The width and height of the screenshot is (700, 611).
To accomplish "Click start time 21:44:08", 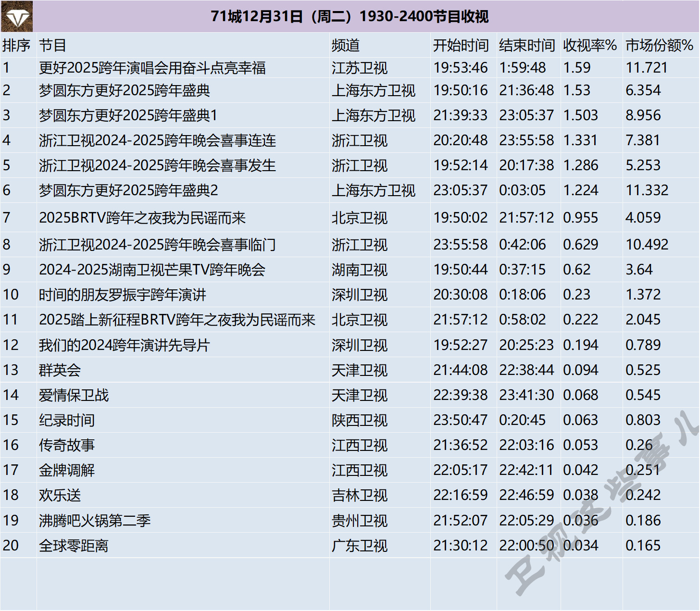I will (461, 370).
